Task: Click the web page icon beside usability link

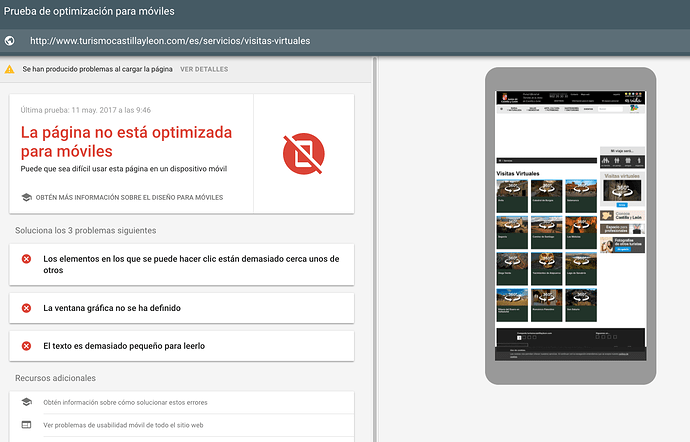Action: point(26,425)
